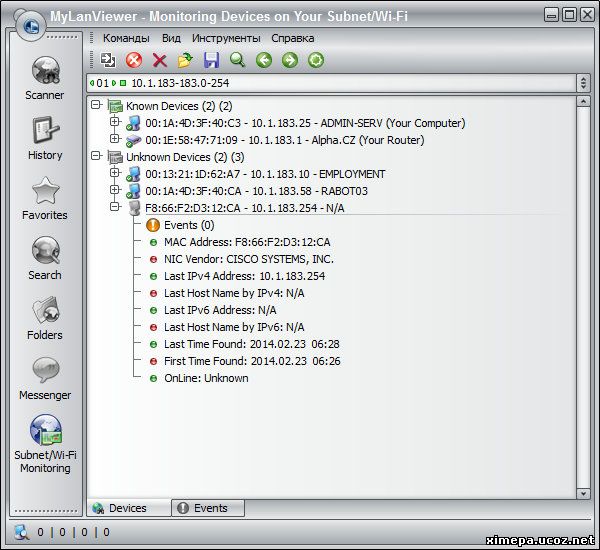This screenshot has width=600, height=550.
Task: Collapse the Unknown Devices group
Action: point(96,156)
